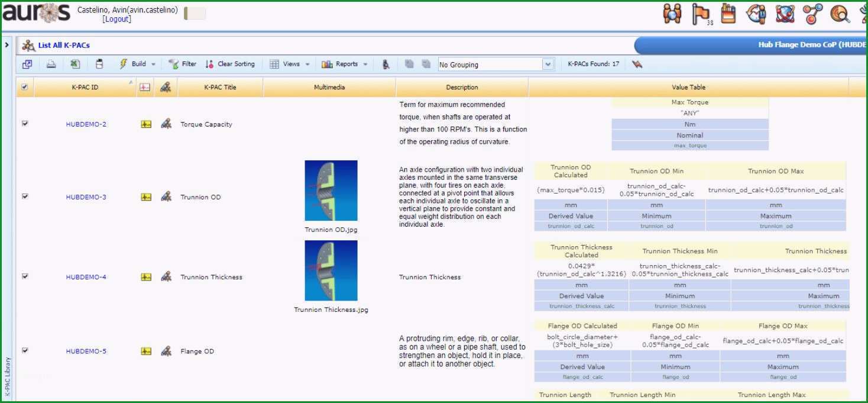868x403 pixels.
Task: Uncheck the HUBDEMO-4 row checkbox
Action: [25, 276]
